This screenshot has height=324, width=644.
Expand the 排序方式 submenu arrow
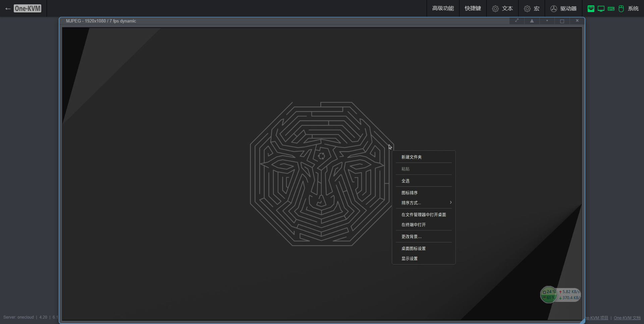[x=451, y=202]
